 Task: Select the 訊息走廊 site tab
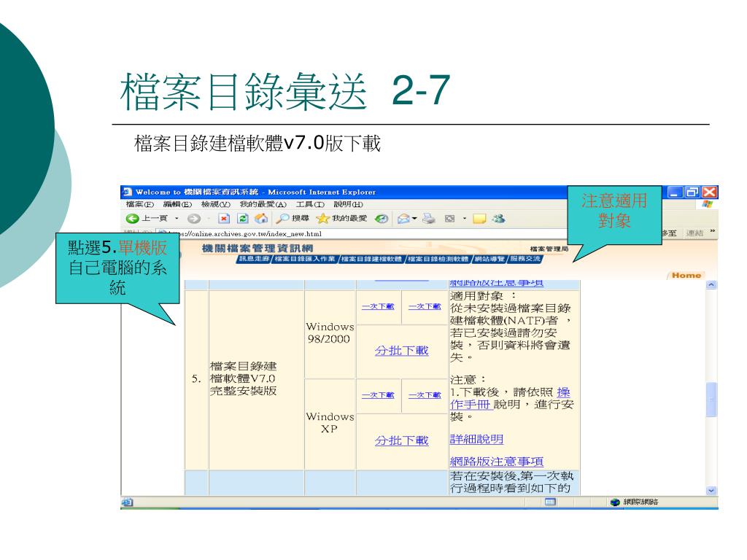coord(253,259)
